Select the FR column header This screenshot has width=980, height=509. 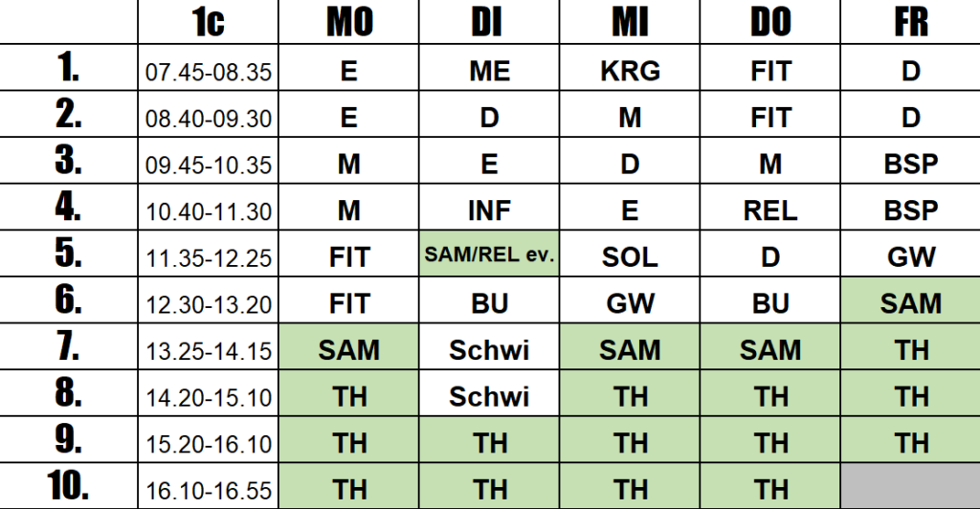[x=911, y=22]
